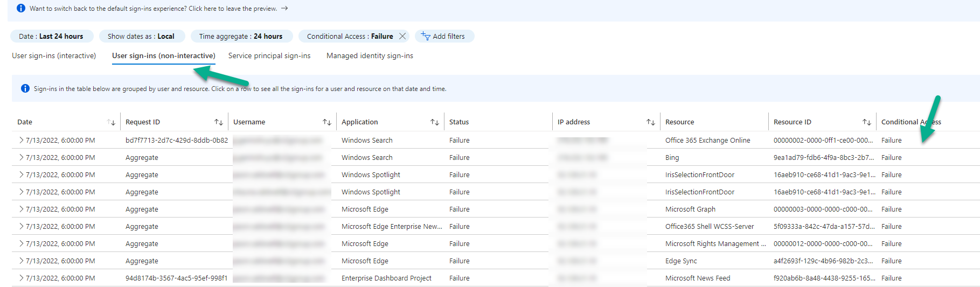Click the info icon in the preview banner

click(x=20, y=8)
